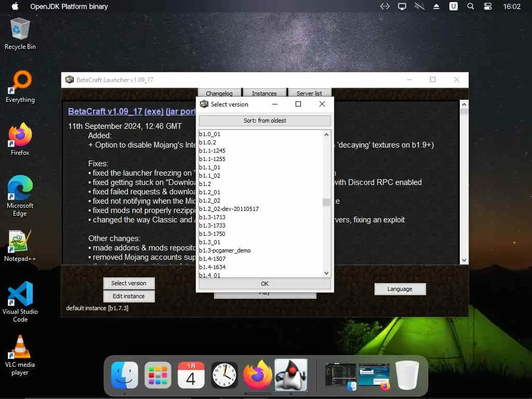This screenshot has width=532, height=399.
Task: Click the eject icon in the menu bar
Action: pos(436,6)
